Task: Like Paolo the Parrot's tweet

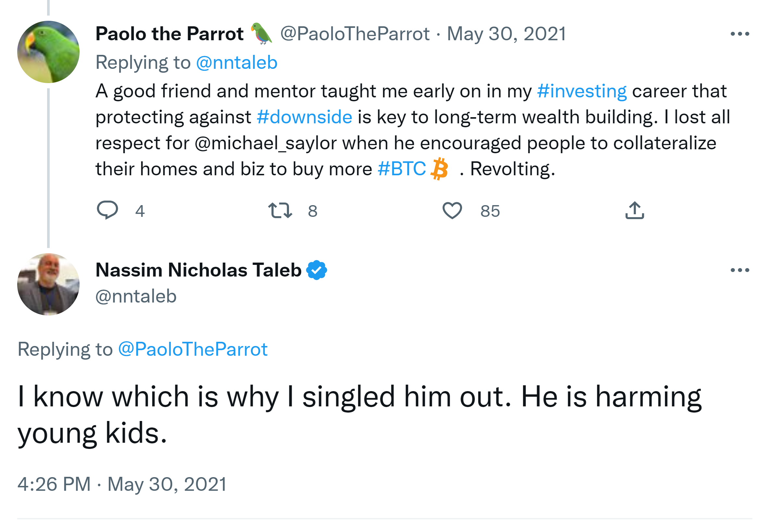Action: click(x=452, y=210)
